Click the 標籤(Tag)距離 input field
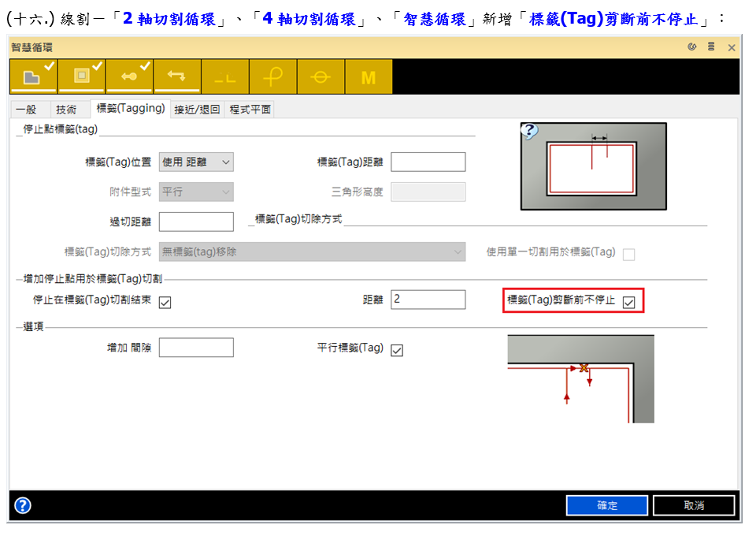The height and width of the screenshot is (536, 756). [428, 162]
